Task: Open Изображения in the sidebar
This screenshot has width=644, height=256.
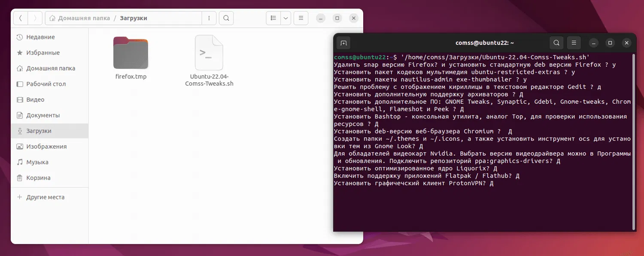Action: [49, 147]
